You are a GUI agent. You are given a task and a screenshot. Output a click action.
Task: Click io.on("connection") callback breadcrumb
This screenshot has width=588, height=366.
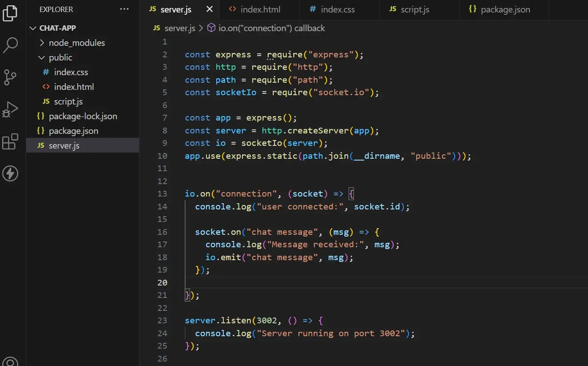click(x=272, y=28)
